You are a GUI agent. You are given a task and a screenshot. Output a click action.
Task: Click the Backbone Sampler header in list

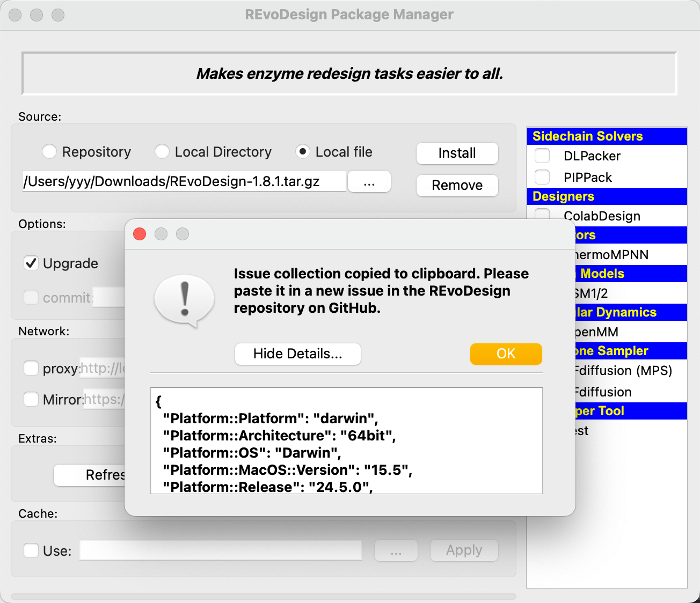pos(631,351)
